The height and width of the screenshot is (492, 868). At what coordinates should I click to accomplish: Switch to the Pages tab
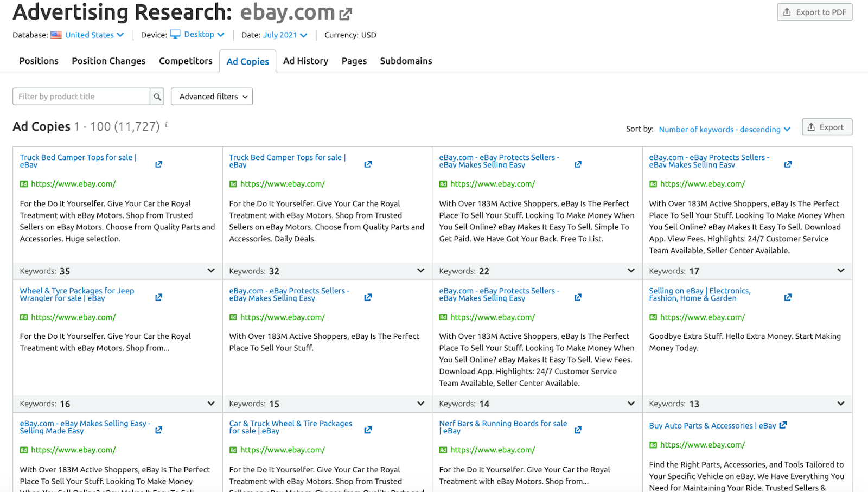point(354,61)
